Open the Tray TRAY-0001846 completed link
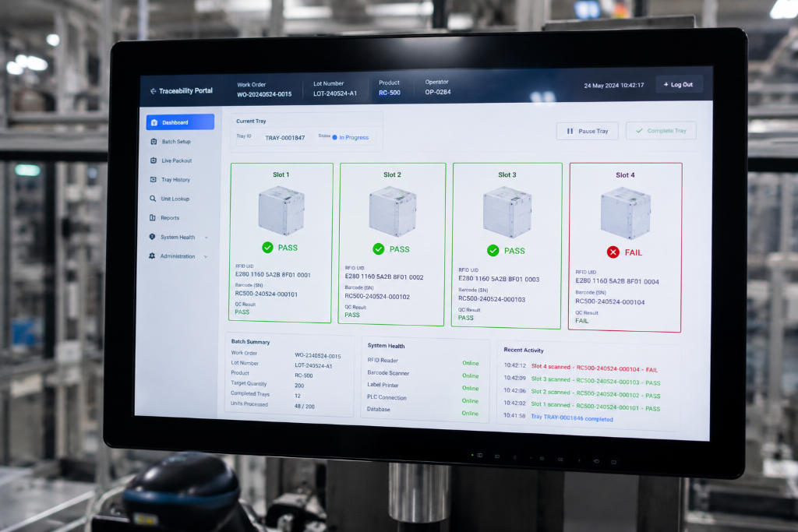 pyautogui.click(x=571, y=417)
